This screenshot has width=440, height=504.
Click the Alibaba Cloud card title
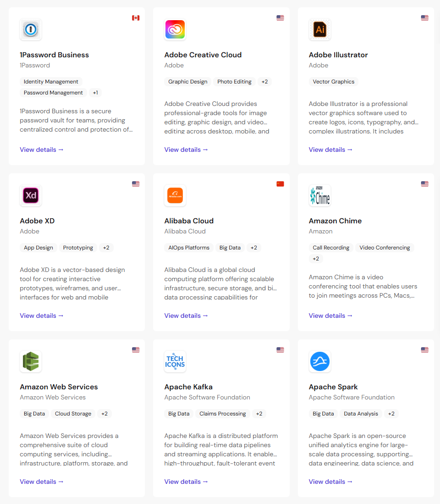(189, 221)
